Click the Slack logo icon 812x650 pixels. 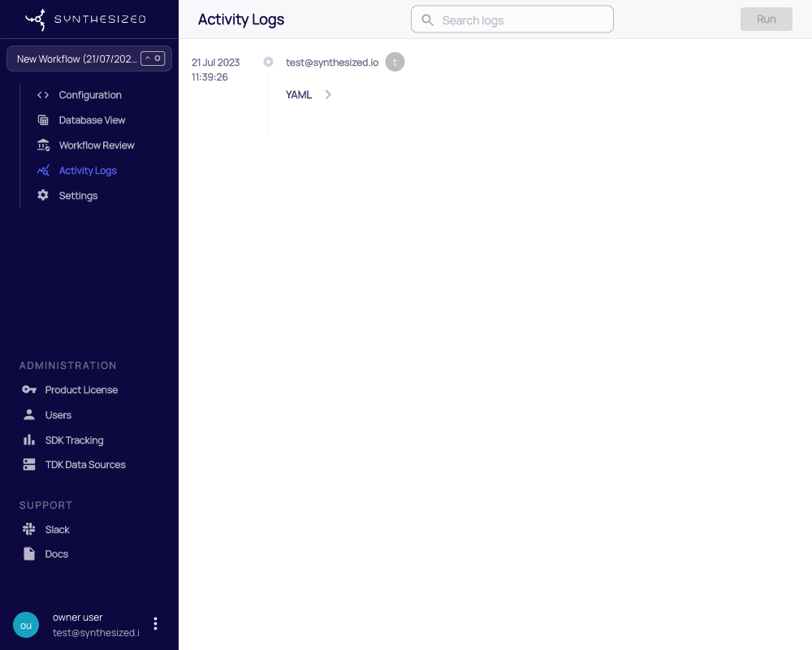click(x=29, y=529)
